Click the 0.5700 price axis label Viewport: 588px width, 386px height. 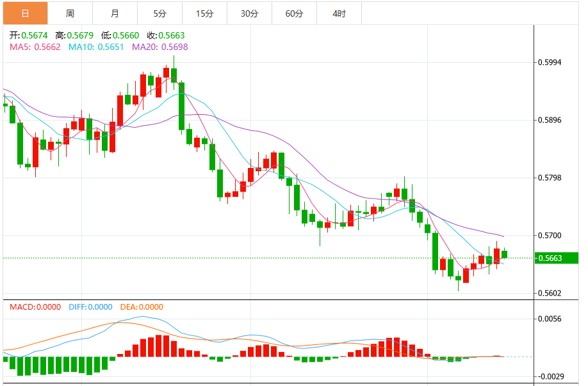pos(550,235)
